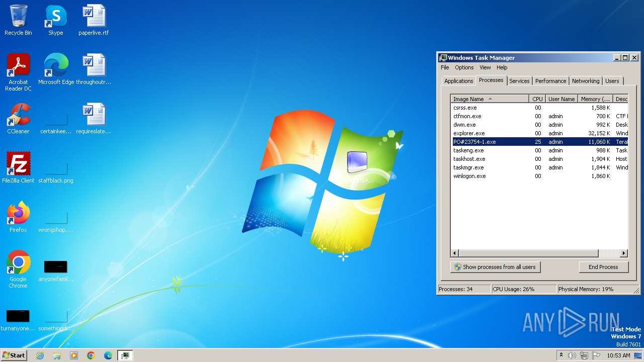Select the ctfmon.exe process row
The image size is (644, 362).
pos(539,116)
